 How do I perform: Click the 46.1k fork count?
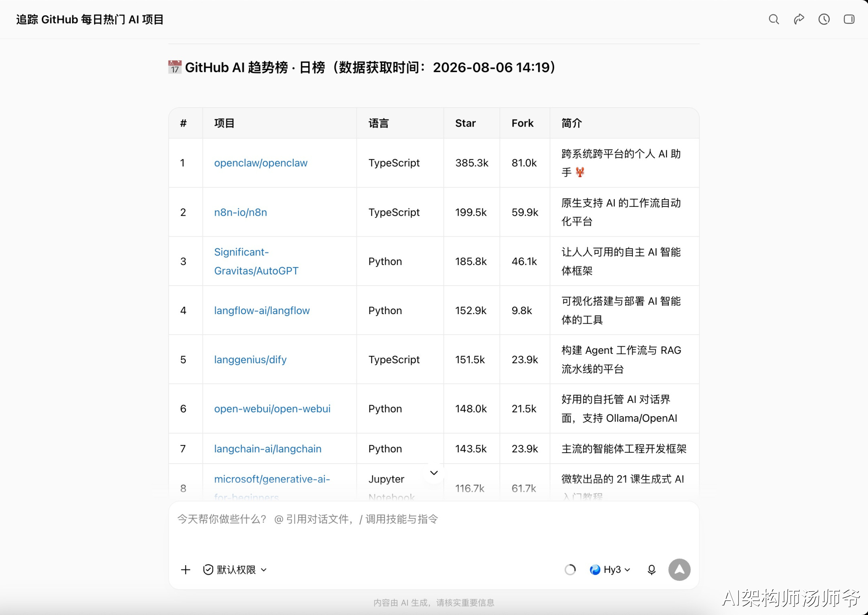click(524, 261)
